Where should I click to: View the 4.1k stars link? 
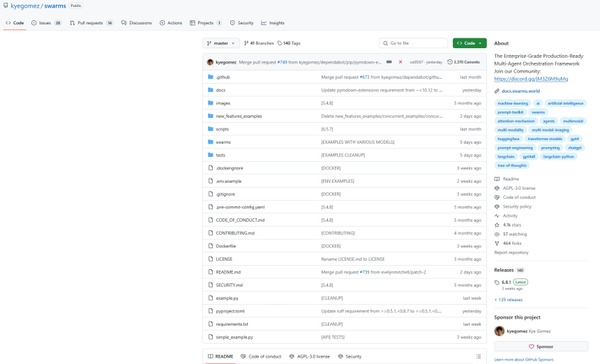tap(511, 225)
